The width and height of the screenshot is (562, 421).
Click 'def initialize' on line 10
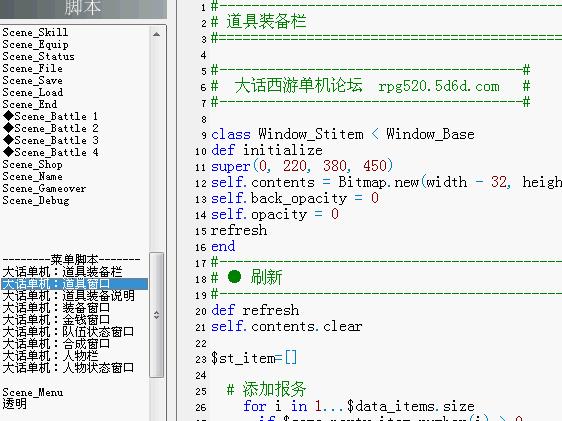267,150
